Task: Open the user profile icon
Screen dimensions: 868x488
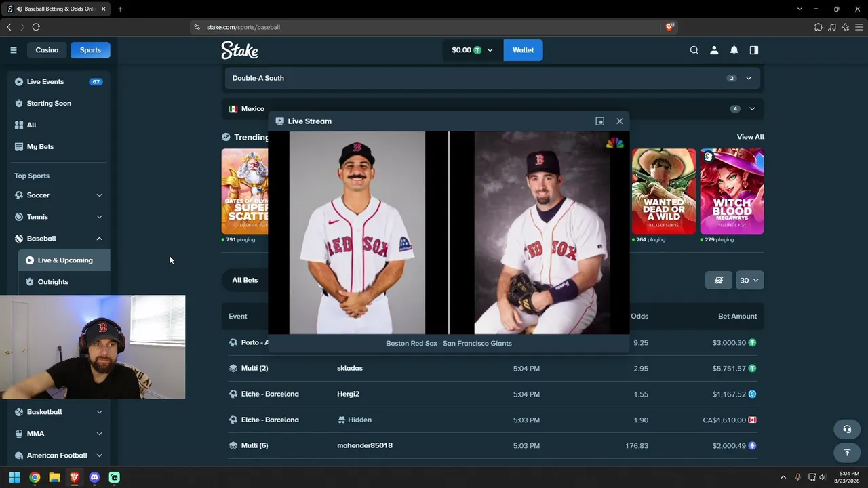Action: [714, 50]
